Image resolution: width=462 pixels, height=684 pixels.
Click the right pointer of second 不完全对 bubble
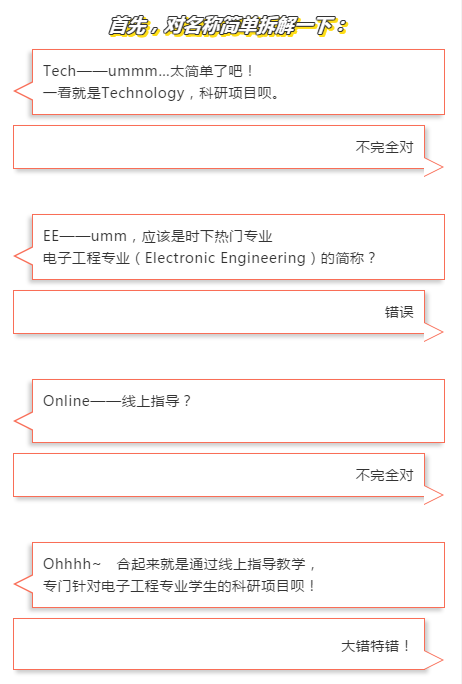[x=434, y=495]
